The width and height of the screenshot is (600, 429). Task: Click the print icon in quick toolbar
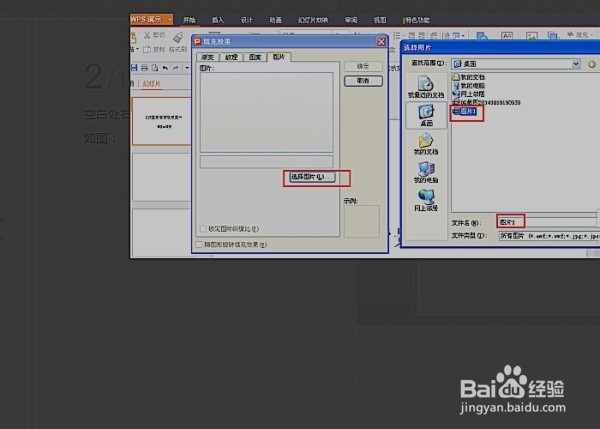pyautogui.click(x=145, y=68)
